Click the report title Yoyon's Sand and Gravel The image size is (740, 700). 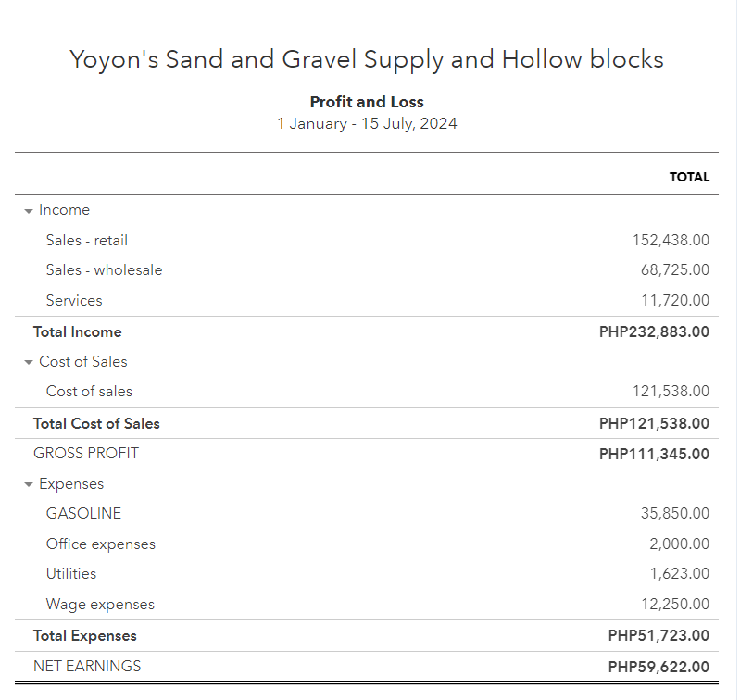click(367, 60)
